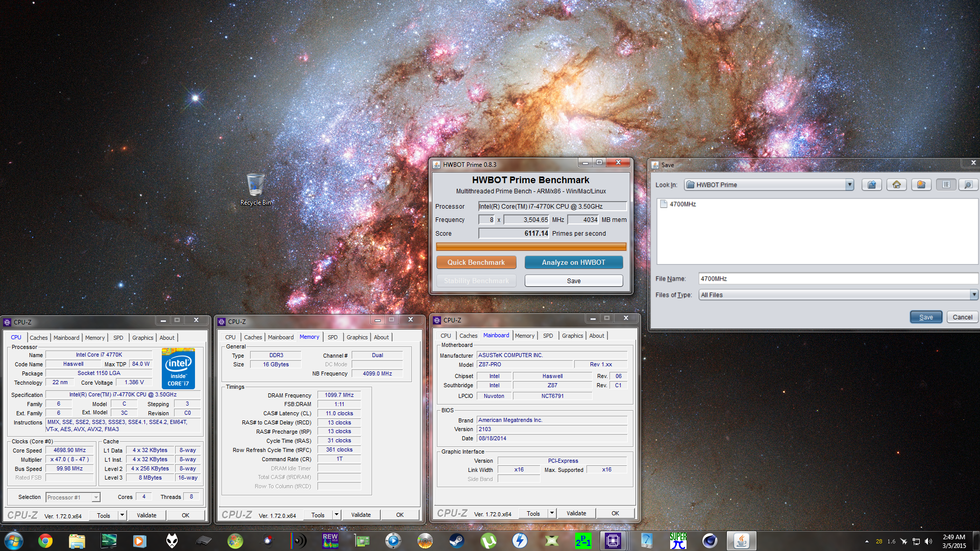Open Tools dropdown arrow in Memory tab window
The width and height of the screenshot is (980, 551).
point(336,515)
